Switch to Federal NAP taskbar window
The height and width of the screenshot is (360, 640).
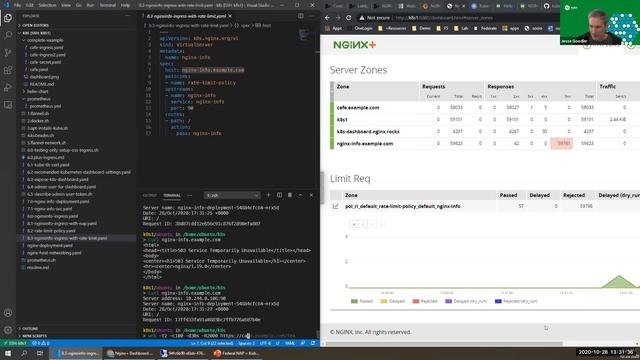(x=236, y=353)
